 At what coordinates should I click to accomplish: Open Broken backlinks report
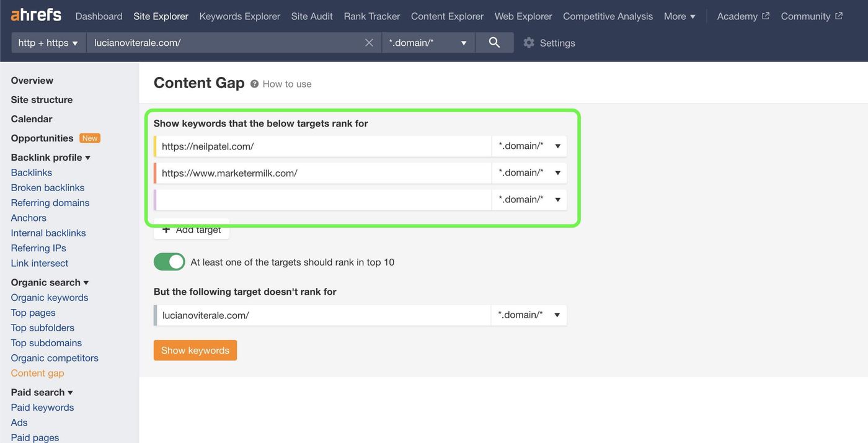48,187
